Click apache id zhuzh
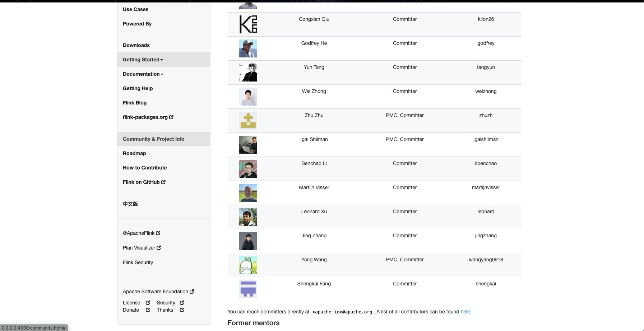644x331 pixels. click(486, 115)
